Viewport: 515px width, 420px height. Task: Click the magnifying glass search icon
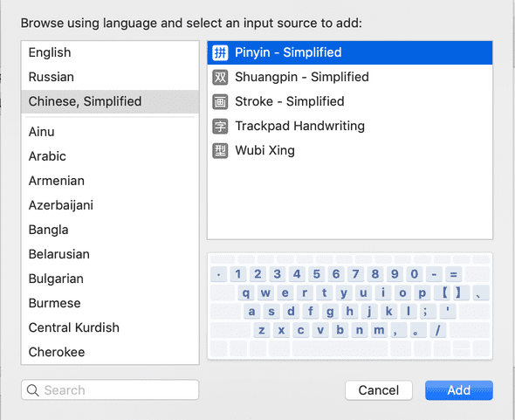pyautogui.click(x=33, y=390)
